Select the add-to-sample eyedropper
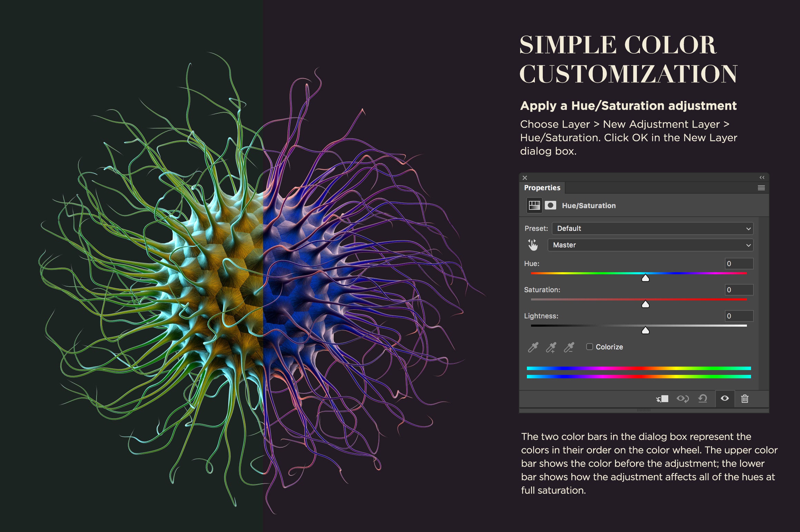 (551, 347)
